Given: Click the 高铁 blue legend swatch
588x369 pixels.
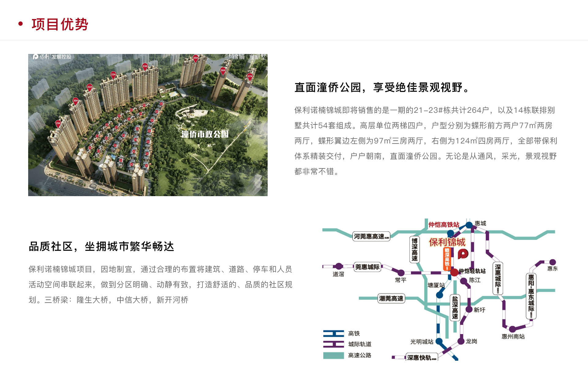Looking at the screenshot, I should (x=334, y=333).
